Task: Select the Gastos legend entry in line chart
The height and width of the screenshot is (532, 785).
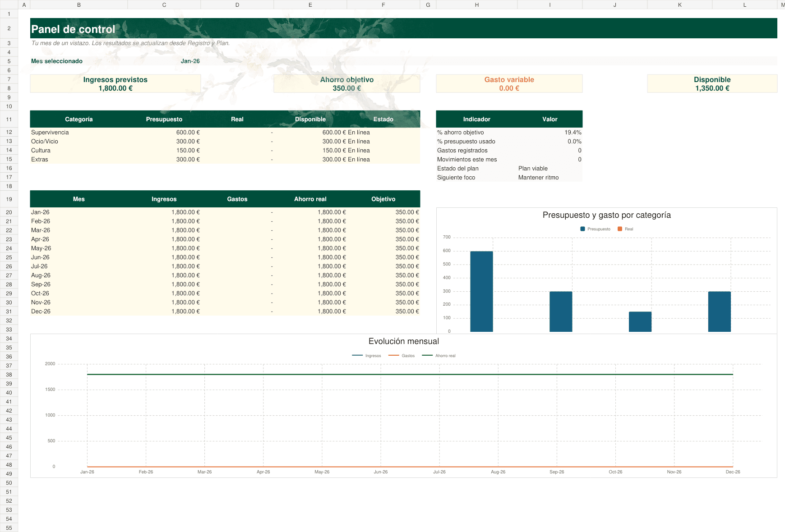Action: (x=402, y=356)
